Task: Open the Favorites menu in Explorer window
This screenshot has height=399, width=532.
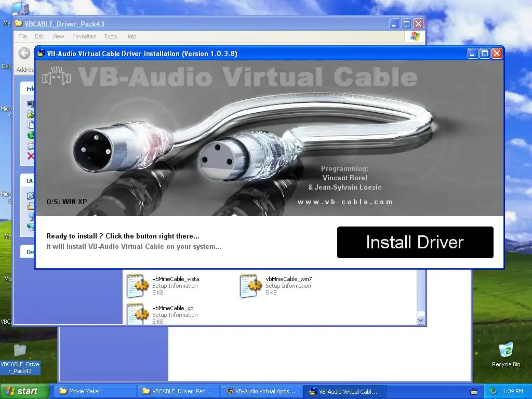Action: (x=84, y=36)
